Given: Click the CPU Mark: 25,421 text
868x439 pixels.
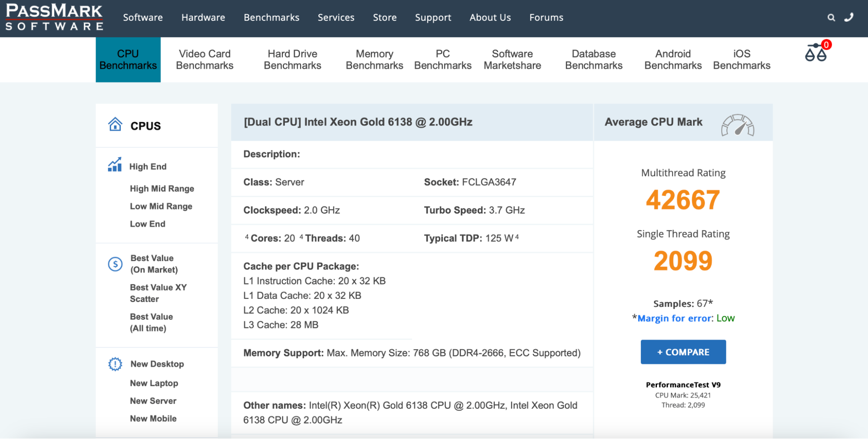Looking at the screenshot, I should 683,395.
